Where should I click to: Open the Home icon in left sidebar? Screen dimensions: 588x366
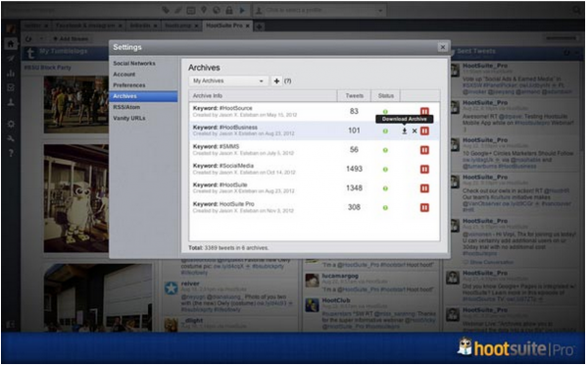(x=11, y=44)
